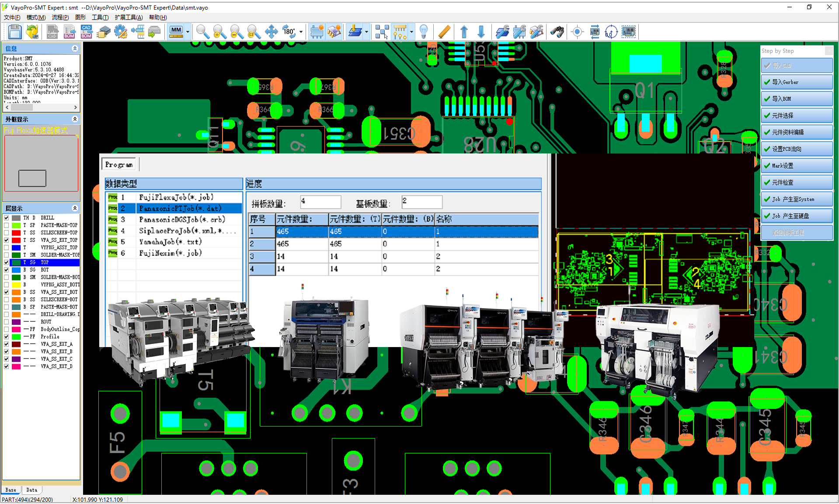839x504 pixels.
Task: Click the blue VYPKG_ASSY_TOP color swatch
Action: coord(16,247)
